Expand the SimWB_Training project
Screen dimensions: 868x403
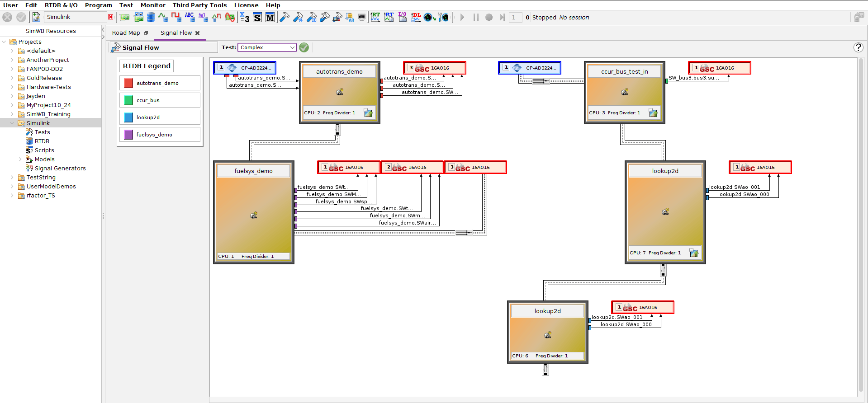(12, 114)
